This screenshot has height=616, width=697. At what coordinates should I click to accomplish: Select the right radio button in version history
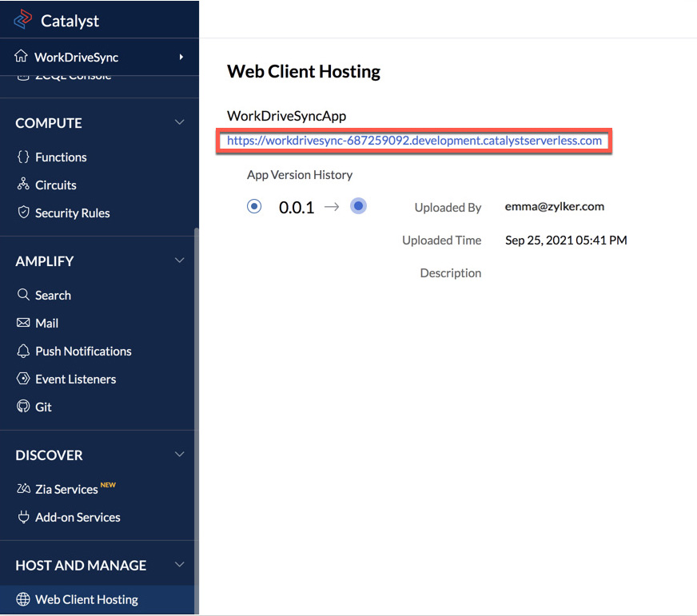point(358,206)
